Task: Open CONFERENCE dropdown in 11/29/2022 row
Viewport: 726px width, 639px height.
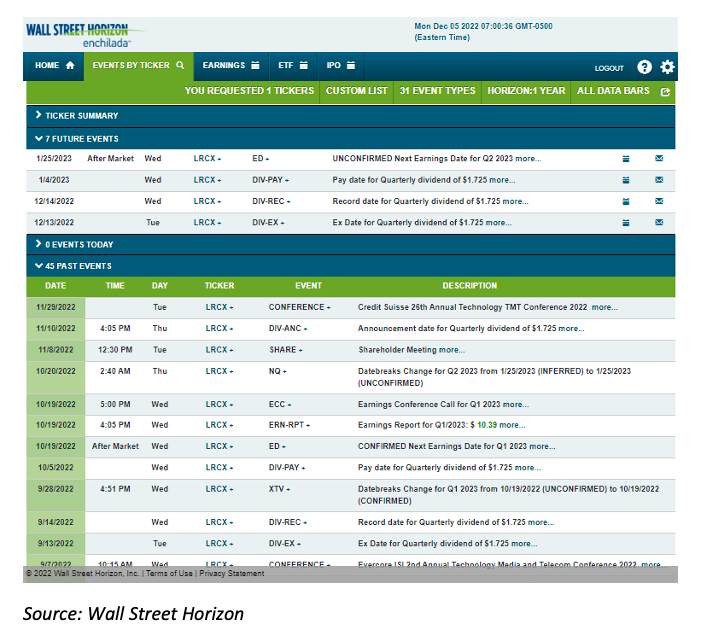Action: point(299,307)
